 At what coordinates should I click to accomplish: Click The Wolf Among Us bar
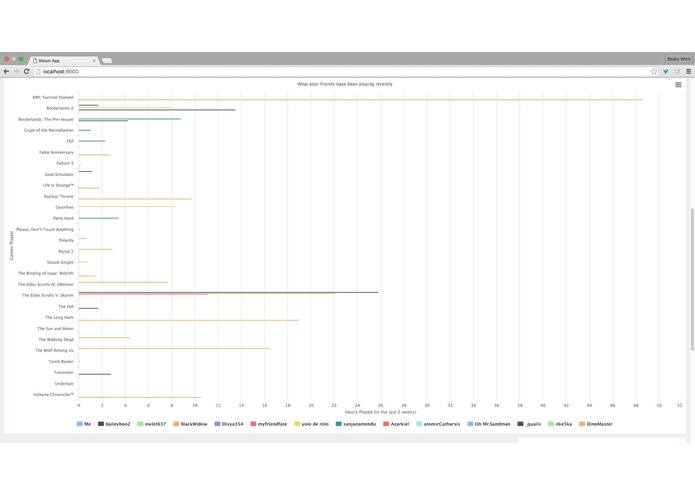coord(174,348)
